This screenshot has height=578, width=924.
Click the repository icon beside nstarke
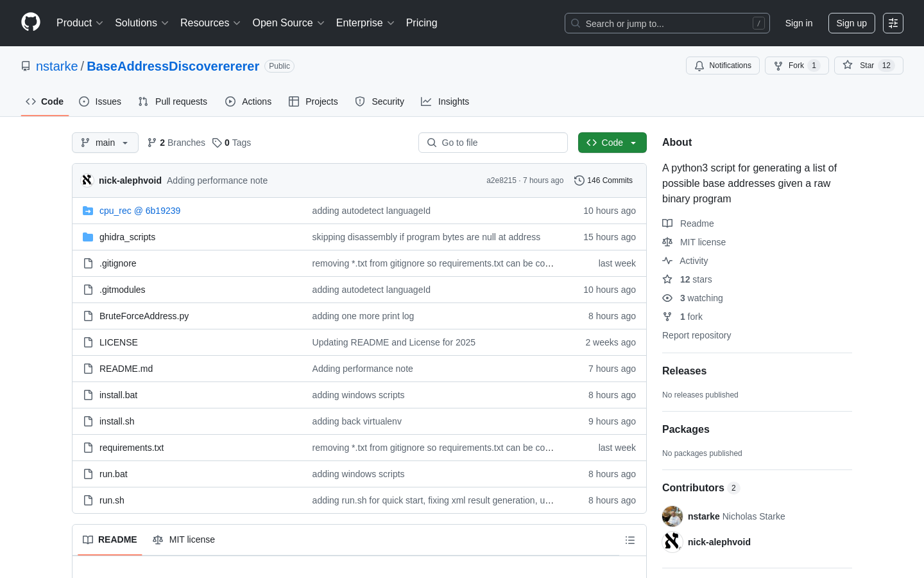click(26, 66)
